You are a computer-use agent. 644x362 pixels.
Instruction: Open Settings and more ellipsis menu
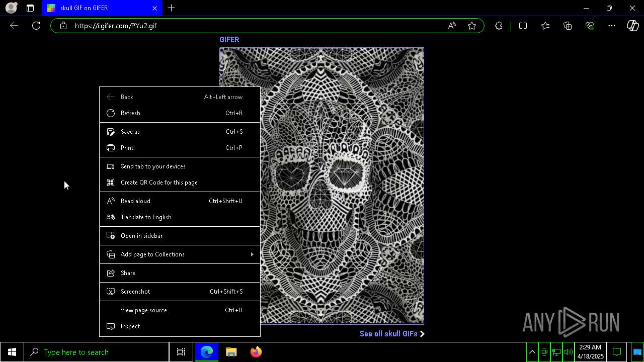[x=612, y=26]
